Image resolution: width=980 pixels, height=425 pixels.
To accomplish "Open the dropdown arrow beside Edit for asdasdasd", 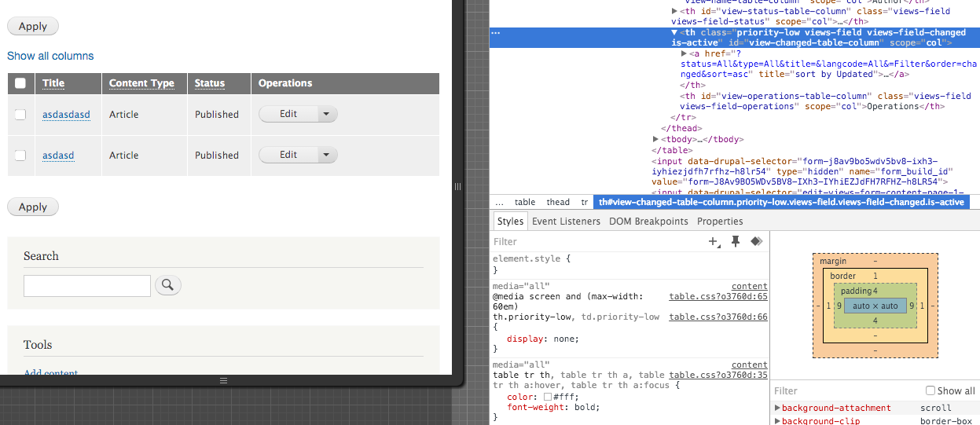I will coord(326,114).
